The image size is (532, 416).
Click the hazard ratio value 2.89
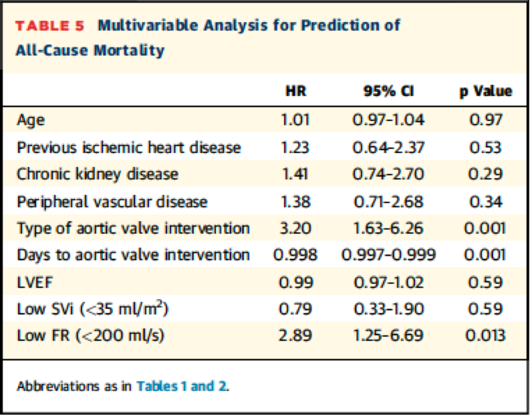point(296,335)
